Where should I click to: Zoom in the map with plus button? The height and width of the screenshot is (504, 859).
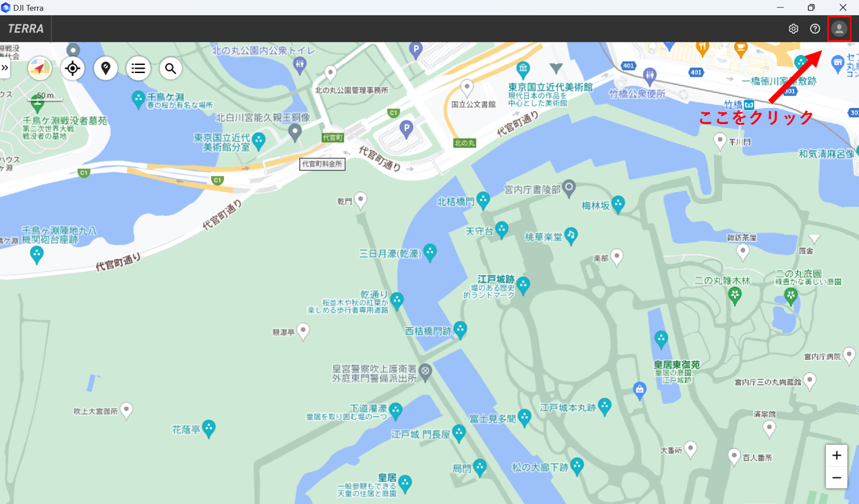pos(837,455)
